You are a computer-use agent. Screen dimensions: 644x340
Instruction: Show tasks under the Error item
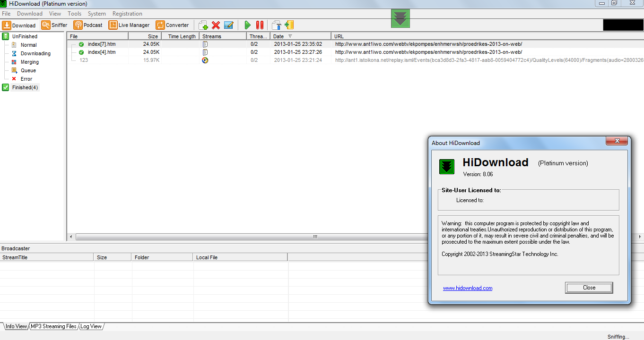(x=26, y=79)
